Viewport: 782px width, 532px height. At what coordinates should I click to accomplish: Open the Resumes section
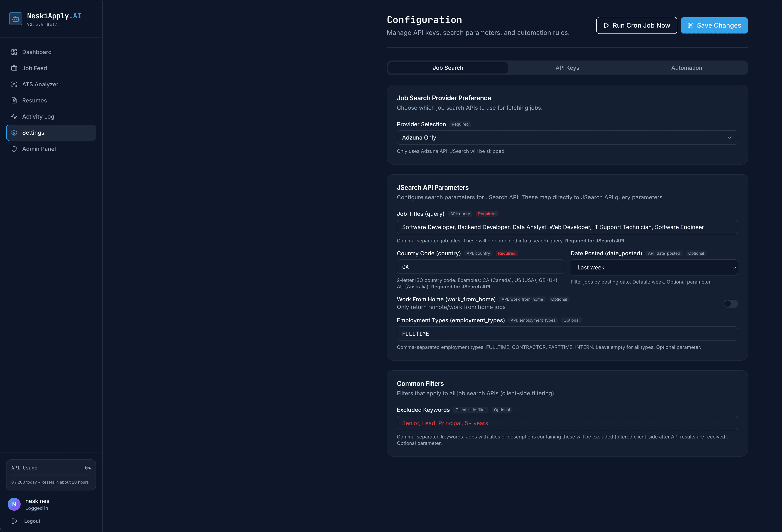(x=34, y=100)
